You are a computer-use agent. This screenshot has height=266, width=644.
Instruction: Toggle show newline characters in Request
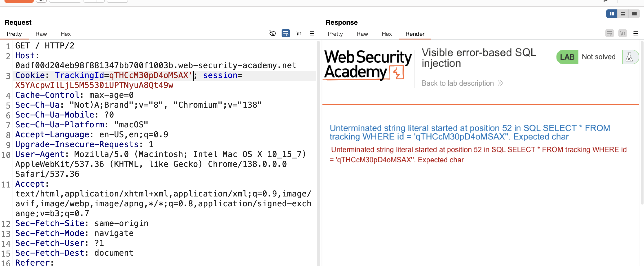[299, 33]
